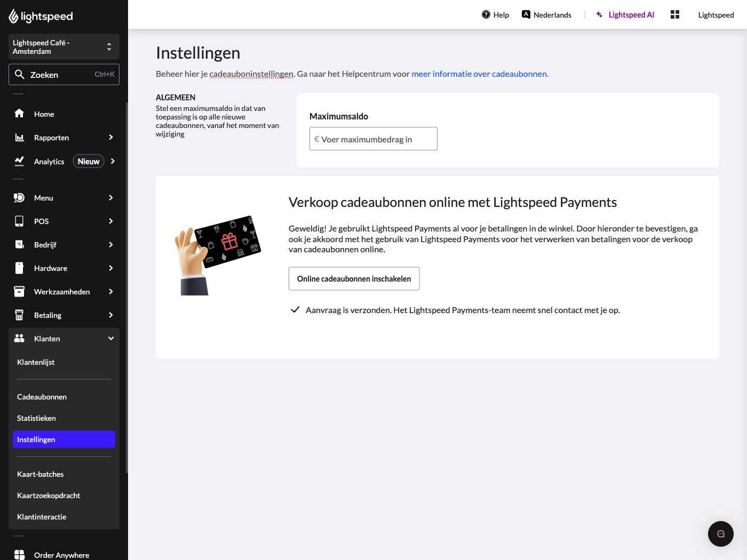Click the Klanten people icon
The image size is (747, 560).
19,339
